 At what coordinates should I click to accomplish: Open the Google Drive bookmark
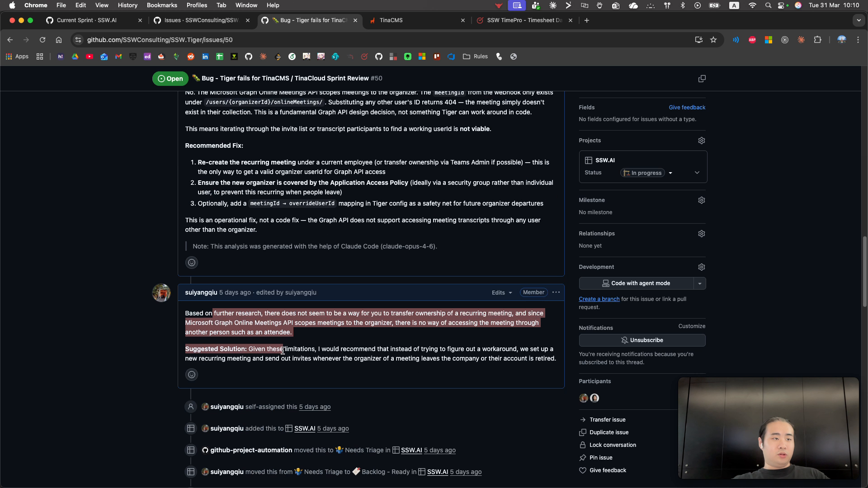click(75, 56)
